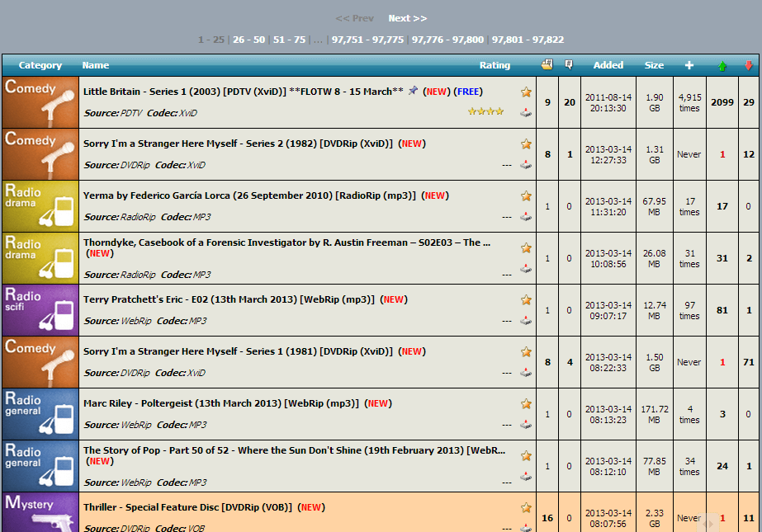Bookmark Little Britain with star icon

pos(526,92)
